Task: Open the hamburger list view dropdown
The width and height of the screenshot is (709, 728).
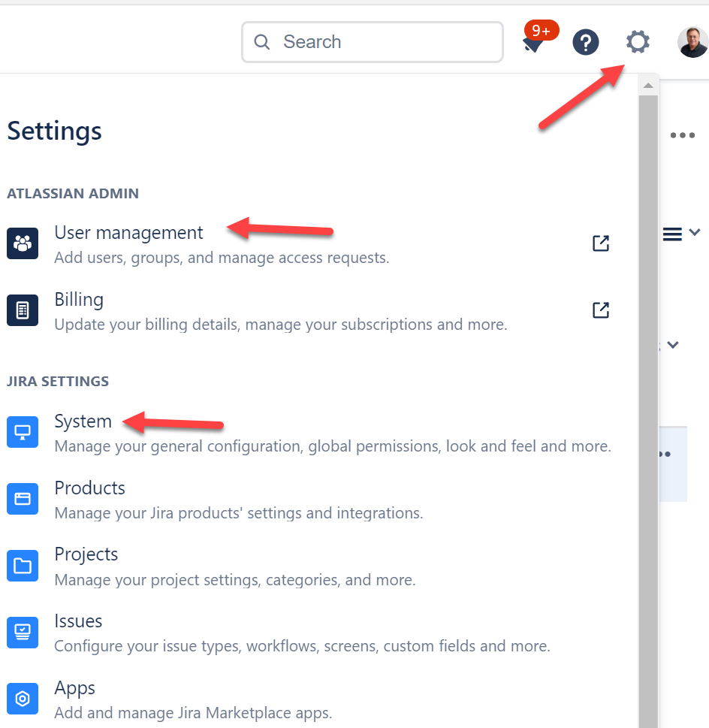Action: coord(681,234)
